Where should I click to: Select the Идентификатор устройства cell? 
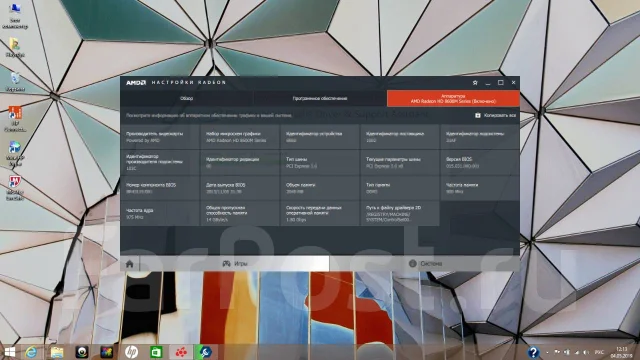click(320, 137)
